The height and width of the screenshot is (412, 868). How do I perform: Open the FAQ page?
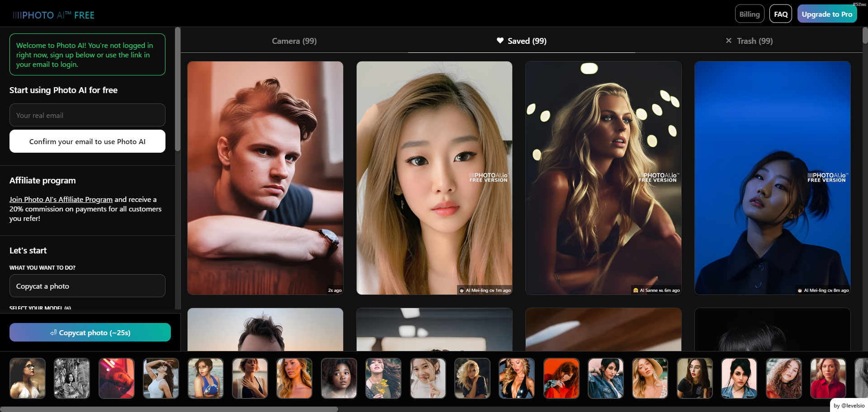pos(781,14)
